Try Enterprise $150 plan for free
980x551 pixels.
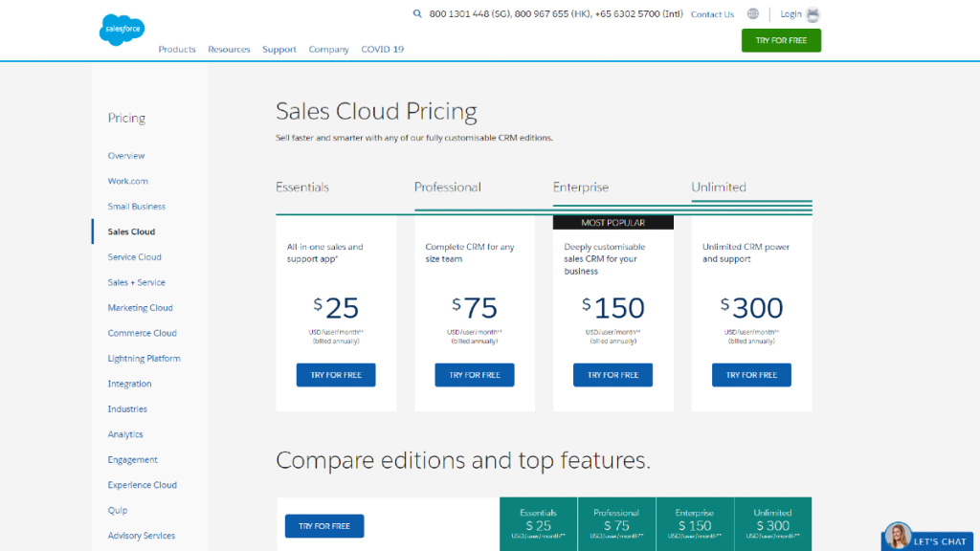pyautogui.click(x=613, y=375)
